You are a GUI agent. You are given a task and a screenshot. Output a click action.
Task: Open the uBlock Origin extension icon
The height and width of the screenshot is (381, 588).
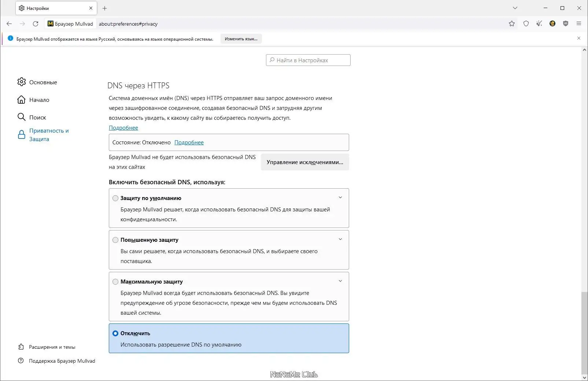566,24
